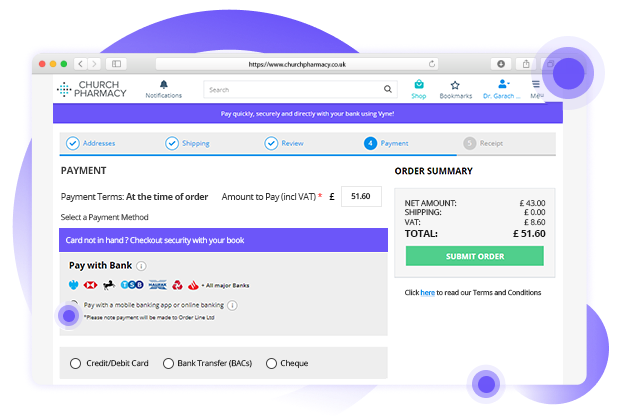The height and width of the screenshot is (416, 620).
Task: Click info icon beside mobile banking text
Action: (232, 305)
